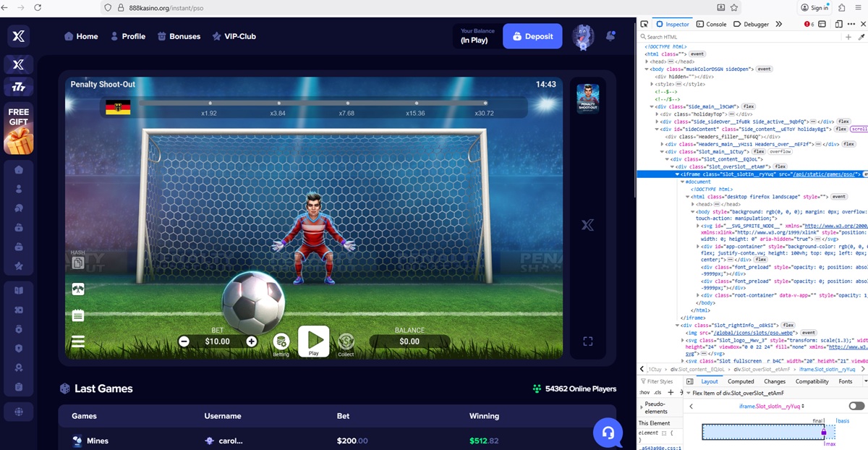868x450 pixels.
Task: Collapse the Flex Item section
Action: [689, 393]
